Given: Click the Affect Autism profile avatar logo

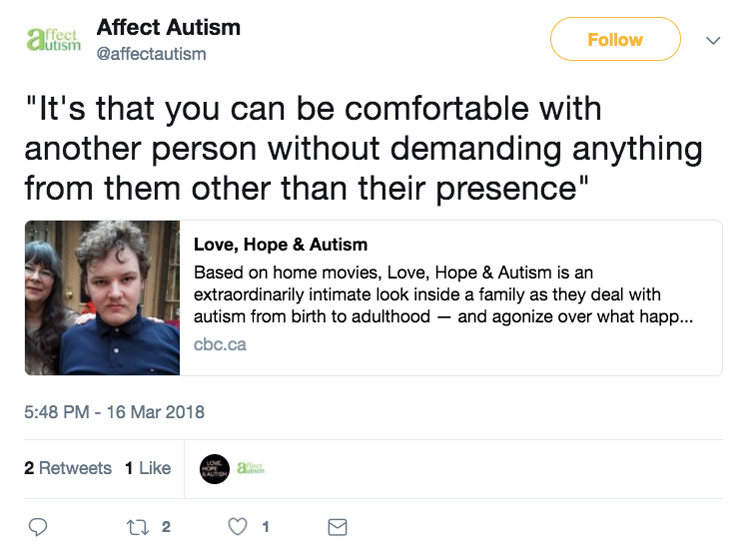Looking at the screenshot, I should point(51,39).
